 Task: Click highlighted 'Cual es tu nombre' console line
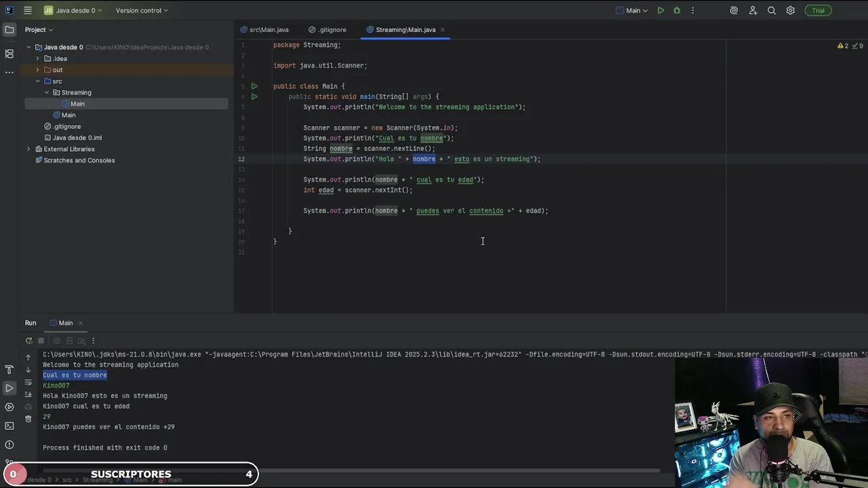click(75, 375)
